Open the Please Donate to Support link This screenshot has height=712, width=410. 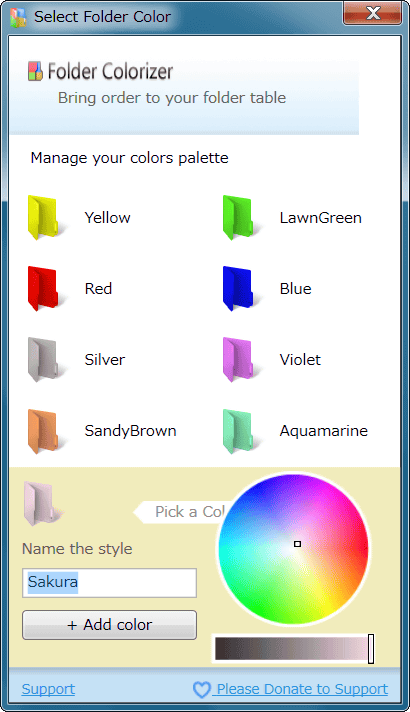(302, 689)
